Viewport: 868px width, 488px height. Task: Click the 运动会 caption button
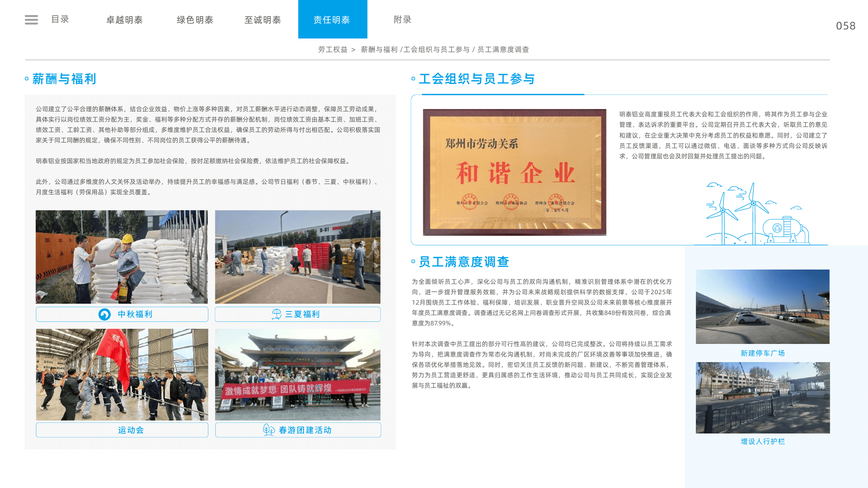122,430
